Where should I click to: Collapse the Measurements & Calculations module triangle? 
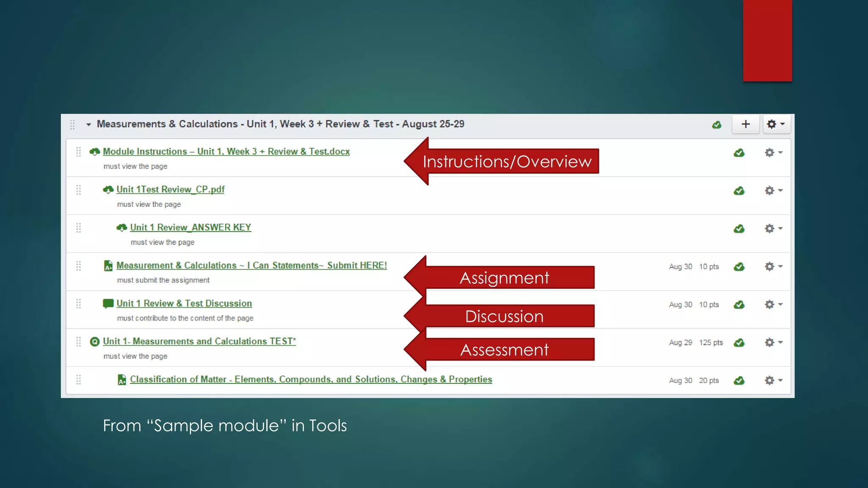pos(89,125)
